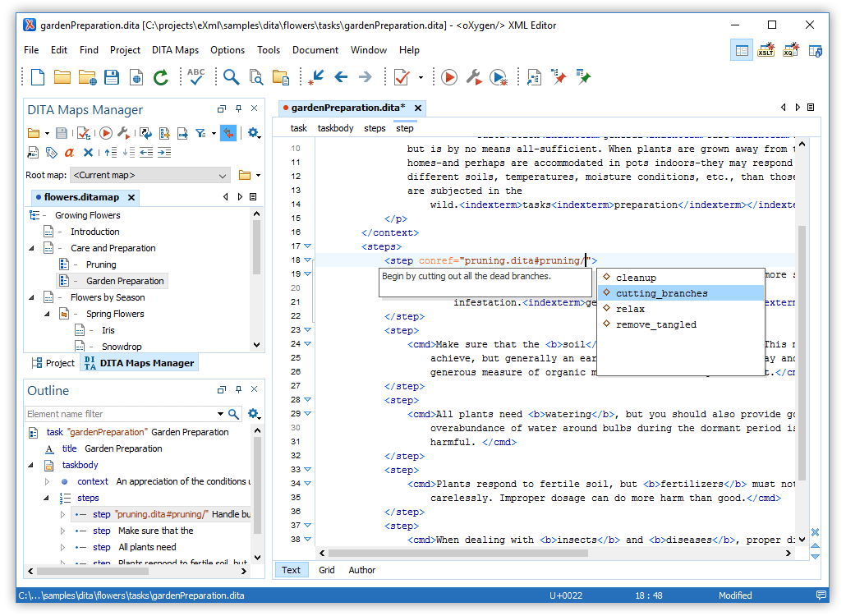Apply transformation scenario with red play icon
This screenshot has height=616, width=846.
(449, 77)
